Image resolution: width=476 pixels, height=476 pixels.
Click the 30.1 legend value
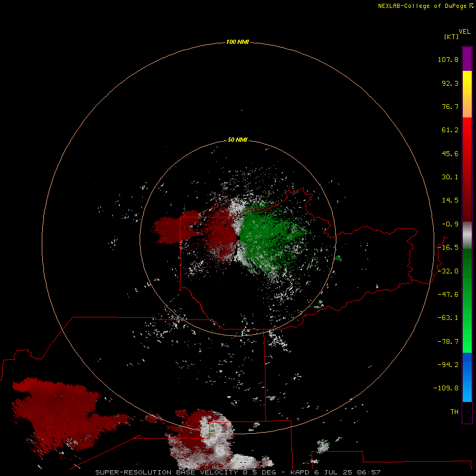[x=450, y=177]
